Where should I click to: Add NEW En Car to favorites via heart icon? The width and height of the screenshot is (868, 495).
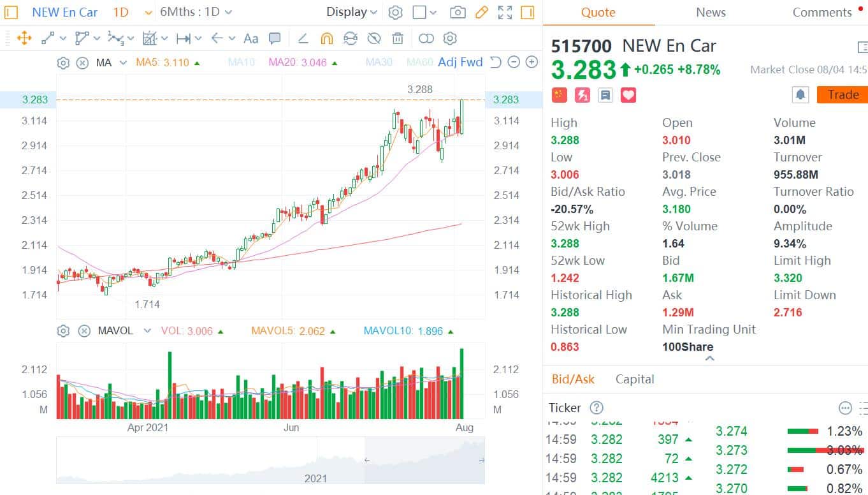[628, 94]
